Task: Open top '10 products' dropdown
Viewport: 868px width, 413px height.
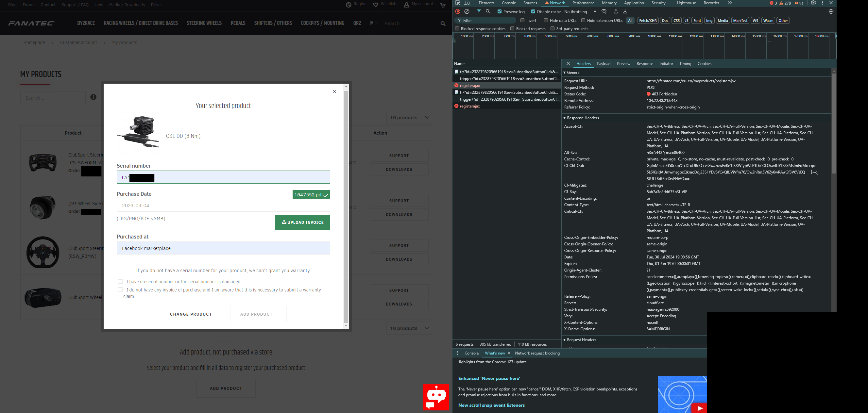Action: (409, 118)
